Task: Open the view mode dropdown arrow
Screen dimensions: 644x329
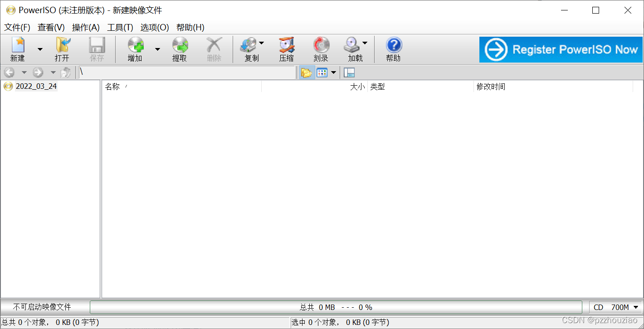Action: point(334,73)
